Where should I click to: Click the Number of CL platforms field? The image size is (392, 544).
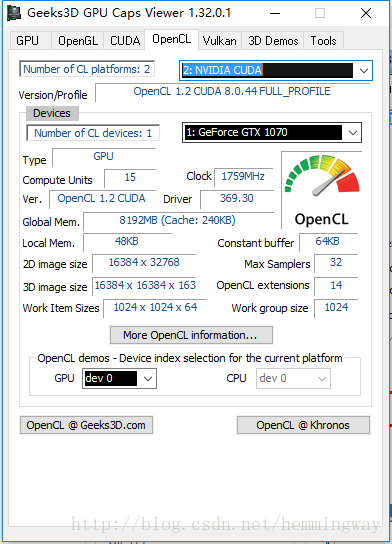point(87,69)
